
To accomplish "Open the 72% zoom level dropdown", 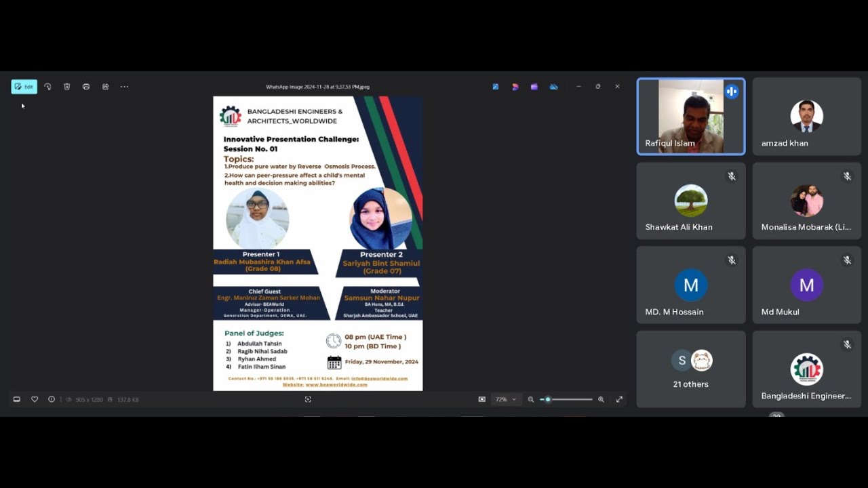I will pyautogui.click(x=506, y=400).
